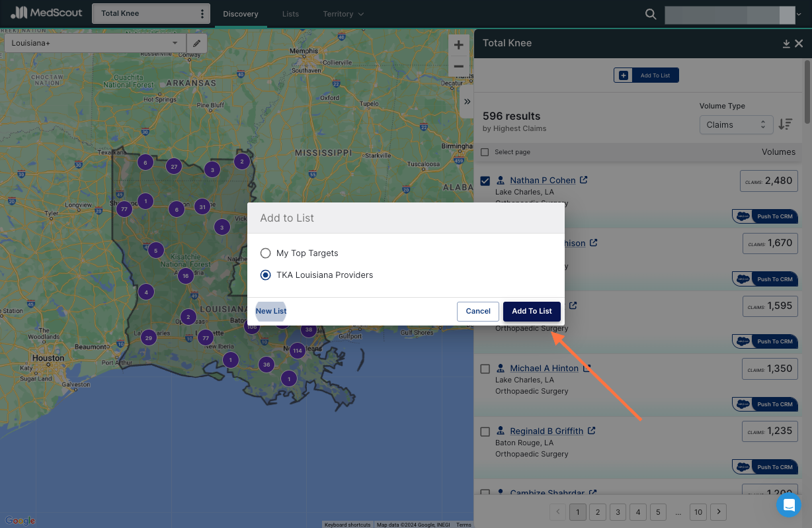Open Michael A Hinton provider profile link
Screen dimensions: 812x528
[x=544, y=368]
